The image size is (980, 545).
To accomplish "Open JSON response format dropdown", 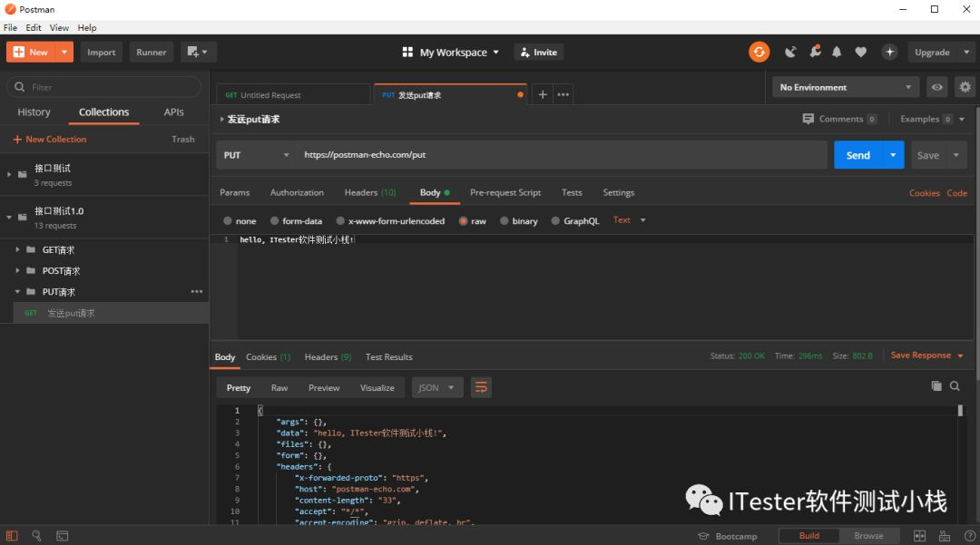I will tap(436, 388).
